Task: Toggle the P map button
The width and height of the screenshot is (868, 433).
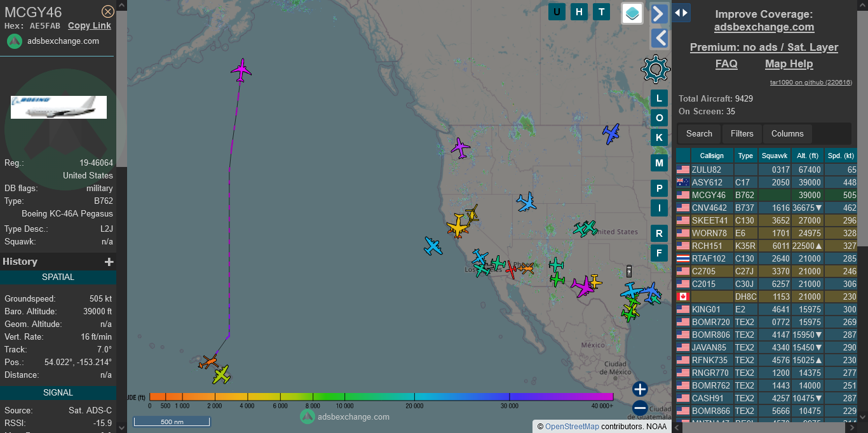Action: [x=659, y=189]
